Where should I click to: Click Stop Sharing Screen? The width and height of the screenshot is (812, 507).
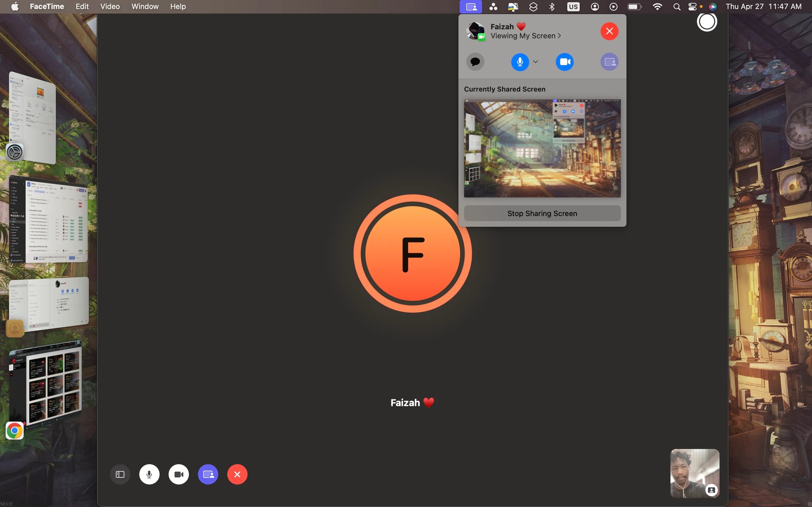[x=542, y=213]
